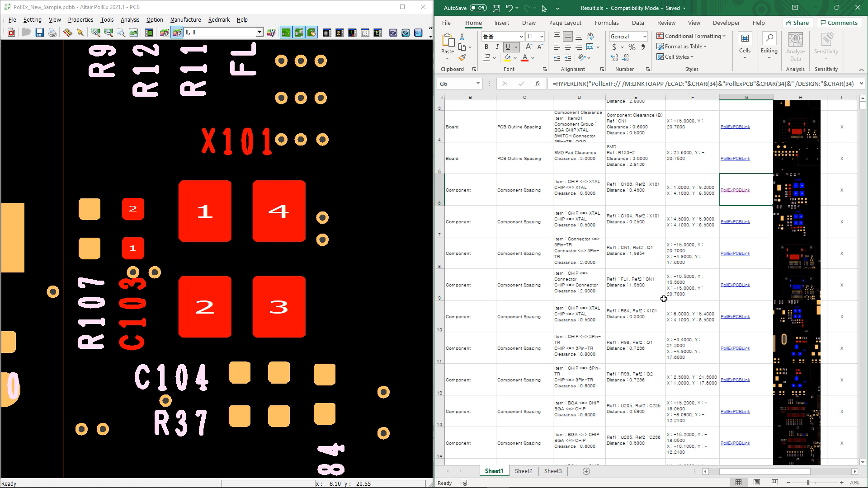Screen dimensions: 868x488
Task: Toggle Bold formatting button
Action: [x=486, y=47]
